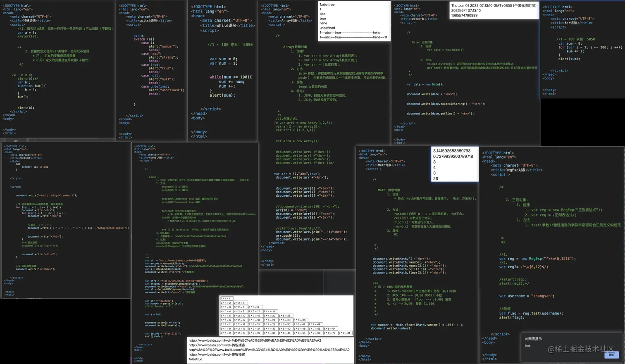Viewport: 625px width, 364px height.
Task: Click the '1685574790999' timestamp output
Action: 464,16
